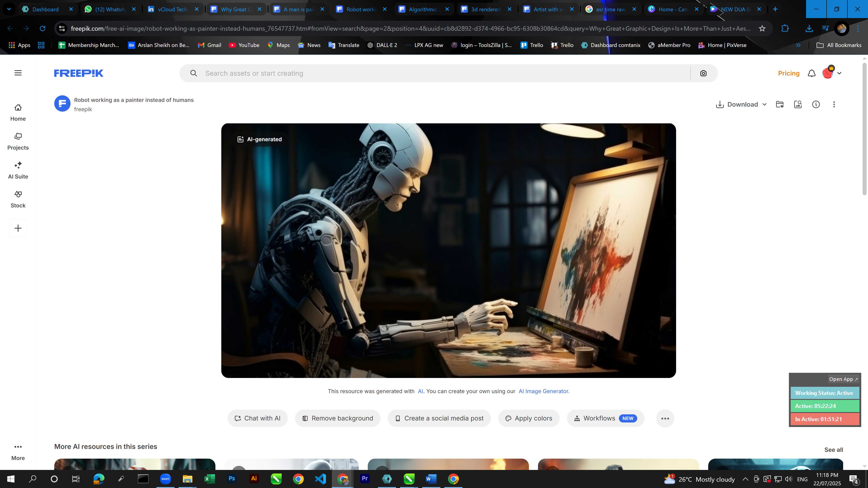
Task: Open Chrome three-dot menu
Action: click(x=858, y=29)
